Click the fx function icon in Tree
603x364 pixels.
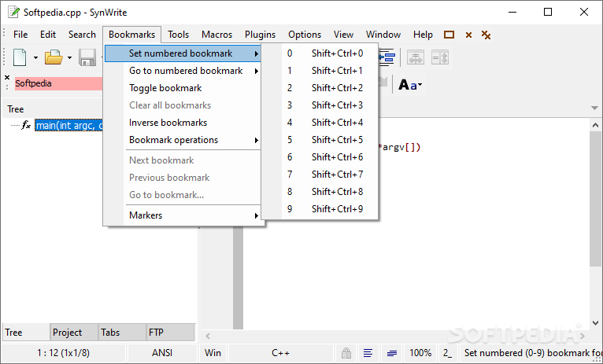pyautogui.click(x=26, y=125)
